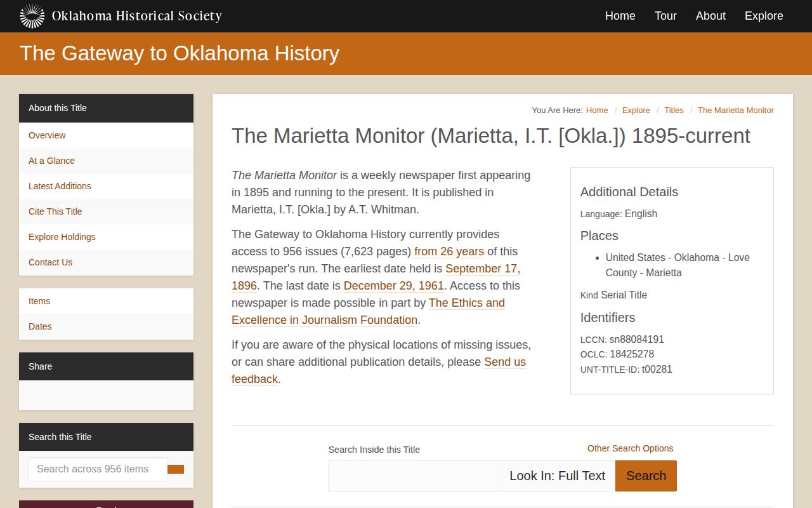This screenshot has width=812, height=508.
Task: Open the 'from 26 years' link
Action: [x=449, y=251]
